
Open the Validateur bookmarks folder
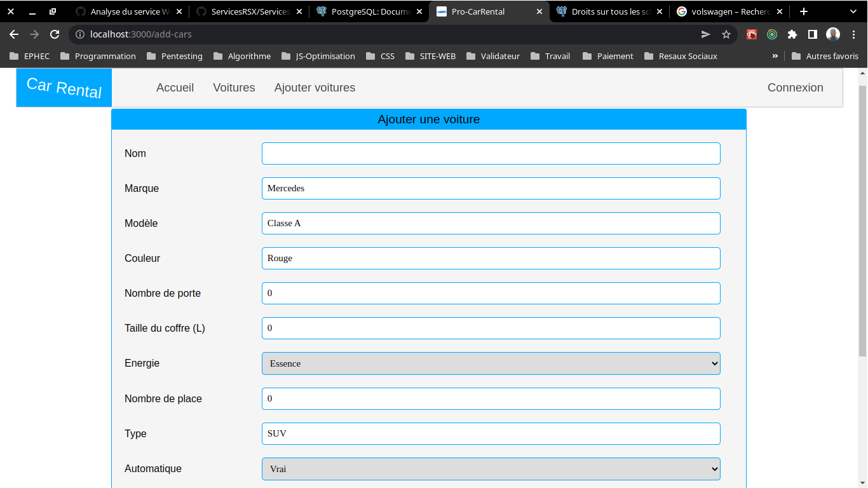click(492, 56)
